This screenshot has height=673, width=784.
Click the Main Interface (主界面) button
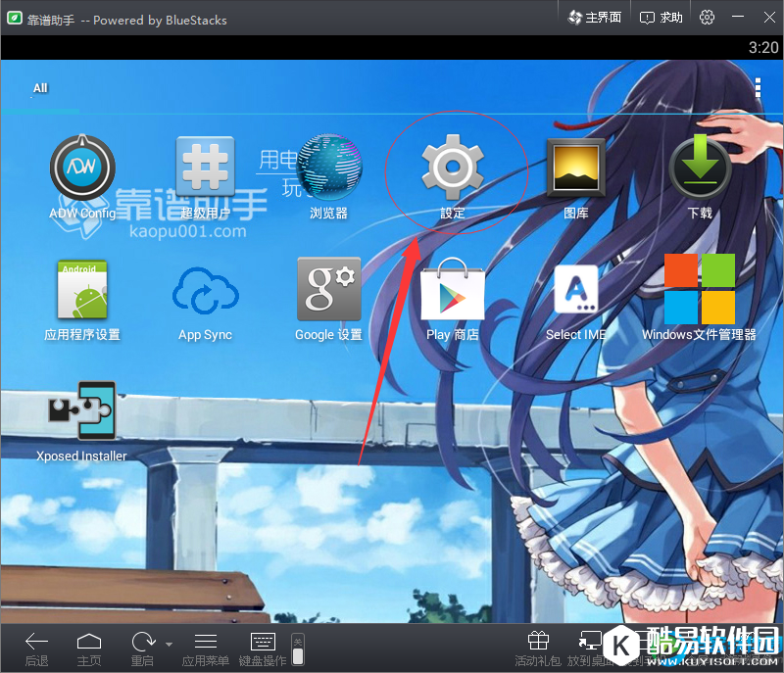tap(594, 18)
